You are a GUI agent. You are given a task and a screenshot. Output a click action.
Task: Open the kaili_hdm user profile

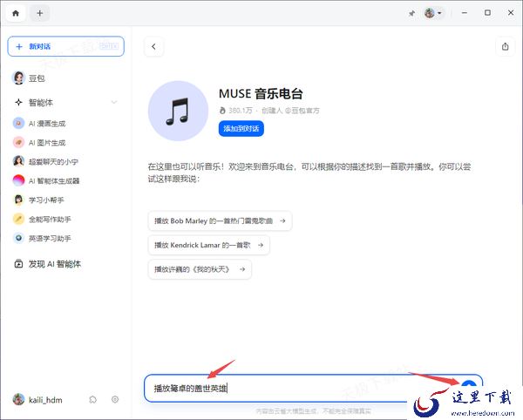37,400
